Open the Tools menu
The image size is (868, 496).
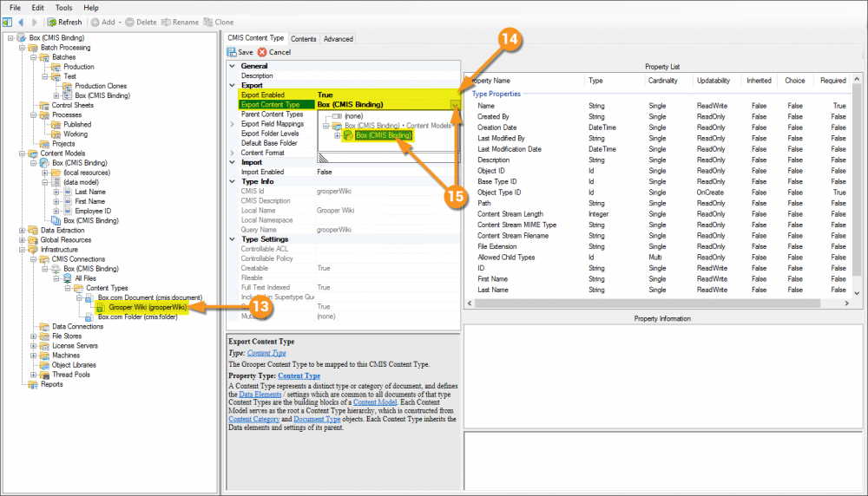63,7
